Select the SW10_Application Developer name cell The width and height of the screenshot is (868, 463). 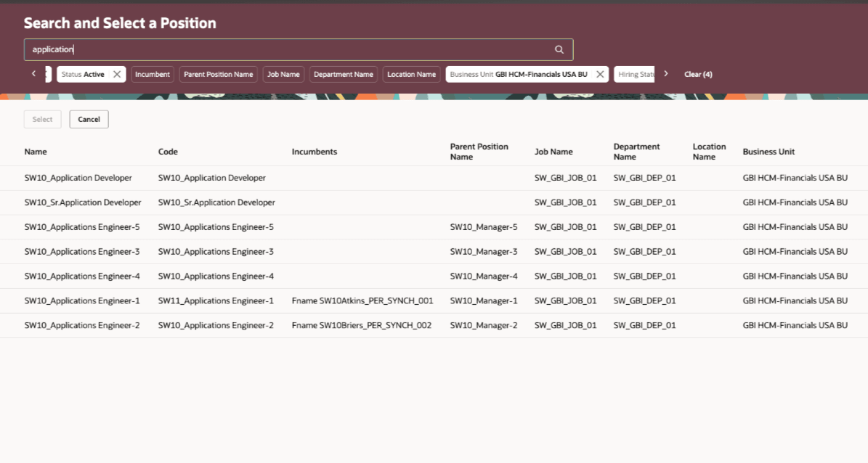pos(78,178)
